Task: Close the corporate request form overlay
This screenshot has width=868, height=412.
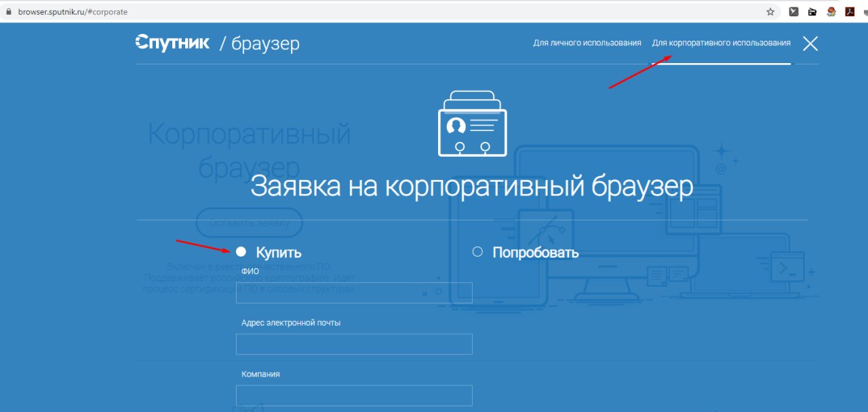Action: point(810,43)
